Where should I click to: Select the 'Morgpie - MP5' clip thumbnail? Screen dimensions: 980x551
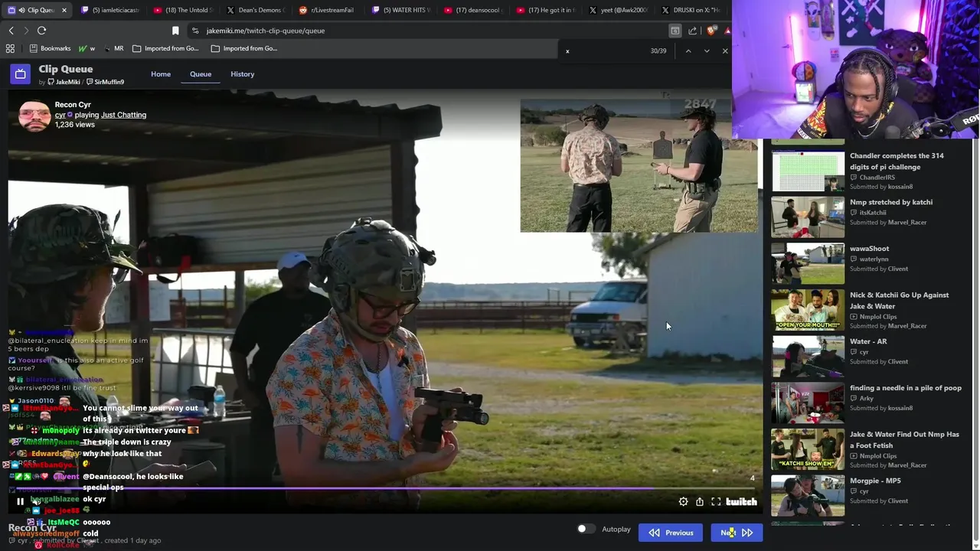[x=808, y=496]
